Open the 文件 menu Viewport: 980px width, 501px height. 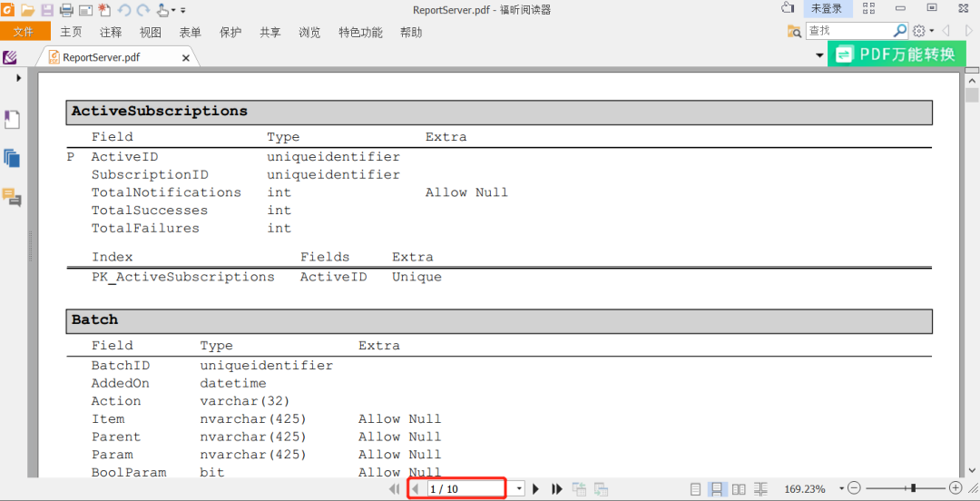click(25, 32)
